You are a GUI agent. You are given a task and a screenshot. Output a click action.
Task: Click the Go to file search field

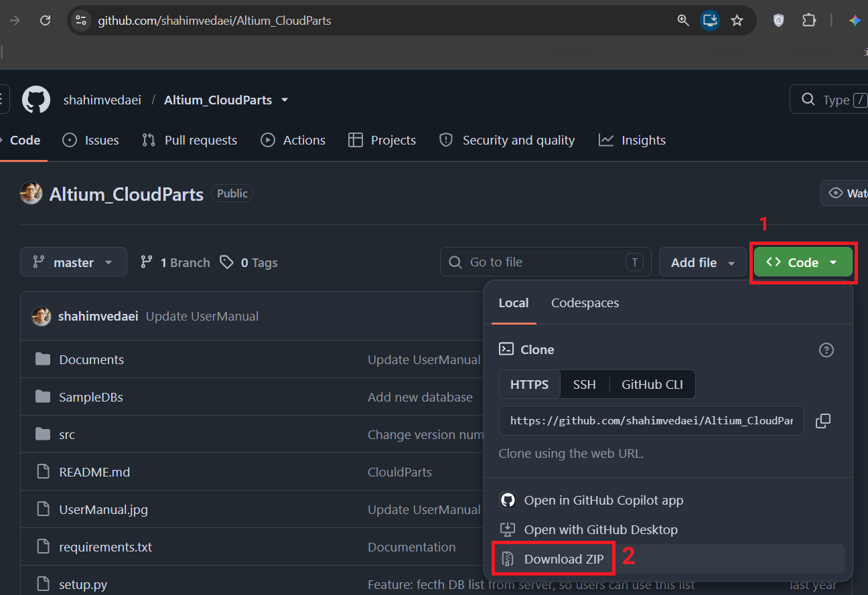pos(545,262)
